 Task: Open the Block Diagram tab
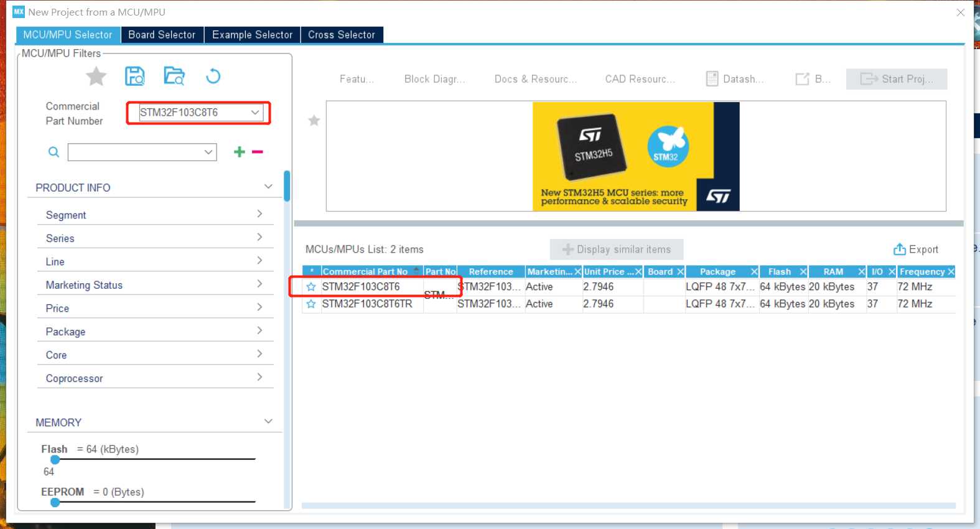click(434, 79)
